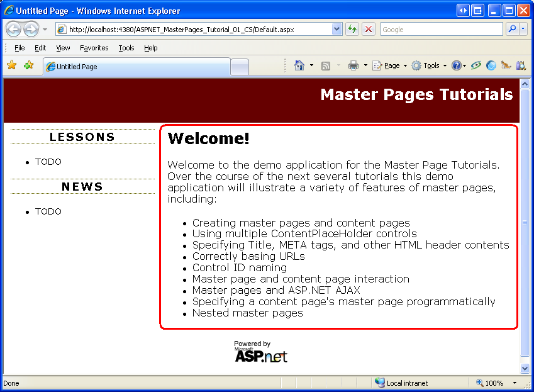Open the File menu
The height and width of the screenshot is (392, 534).
click(x=19, y=48)
